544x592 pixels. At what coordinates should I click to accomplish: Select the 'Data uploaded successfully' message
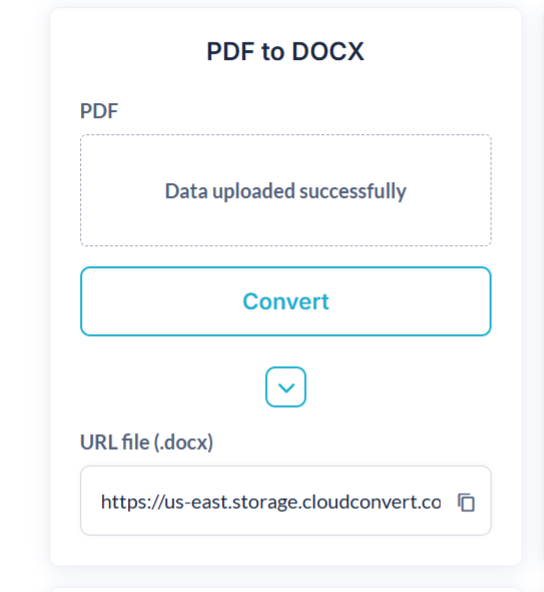point(286,191)
